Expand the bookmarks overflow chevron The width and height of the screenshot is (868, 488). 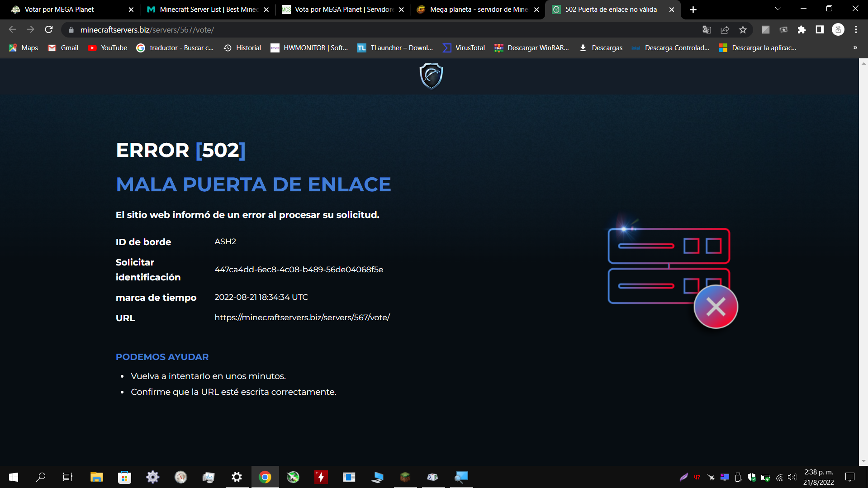pos(855,47)
